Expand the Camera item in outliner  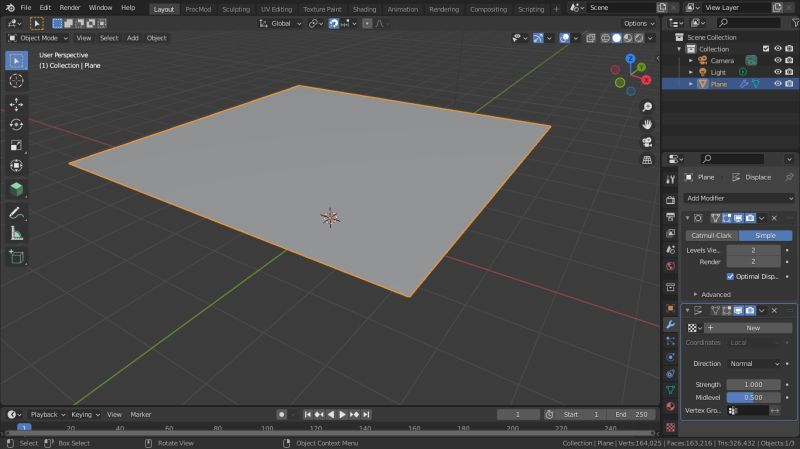691,61
